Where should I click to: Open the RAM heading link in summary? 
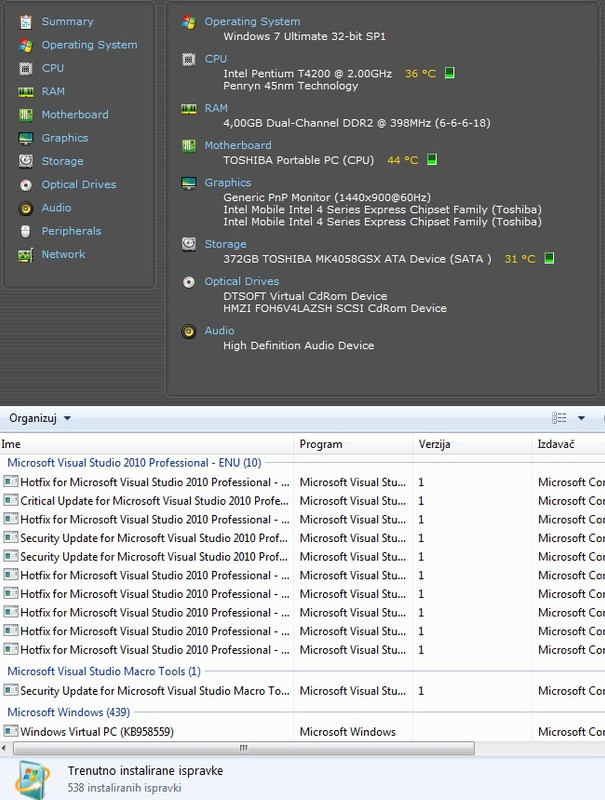(216, 109)
